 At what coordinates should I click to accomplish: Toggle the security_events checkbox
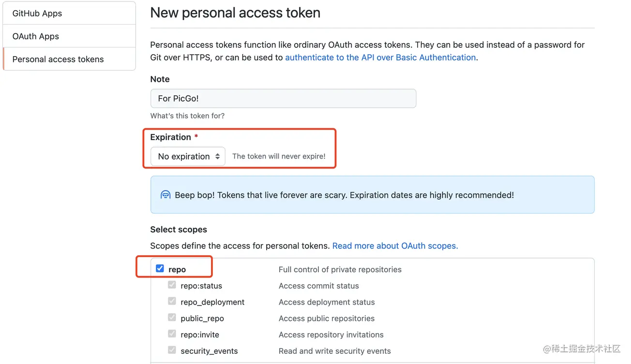[x=172, y=350]
